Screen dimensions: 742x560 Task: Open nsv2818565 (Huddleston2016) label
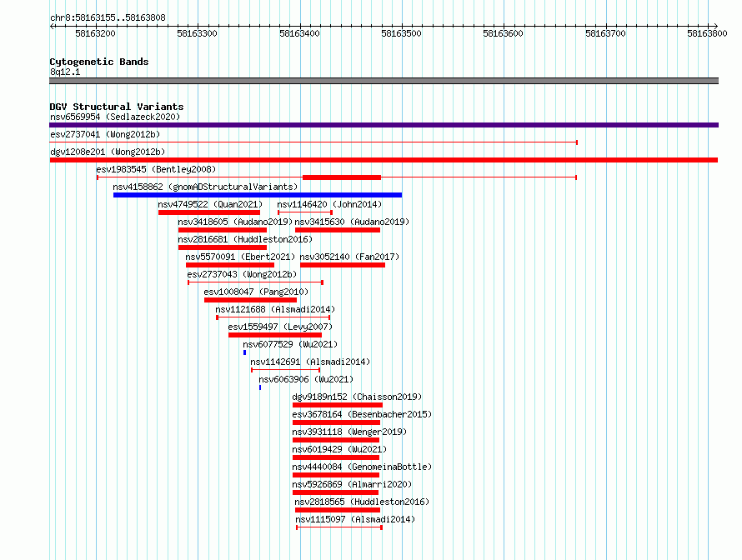(362, 502)
